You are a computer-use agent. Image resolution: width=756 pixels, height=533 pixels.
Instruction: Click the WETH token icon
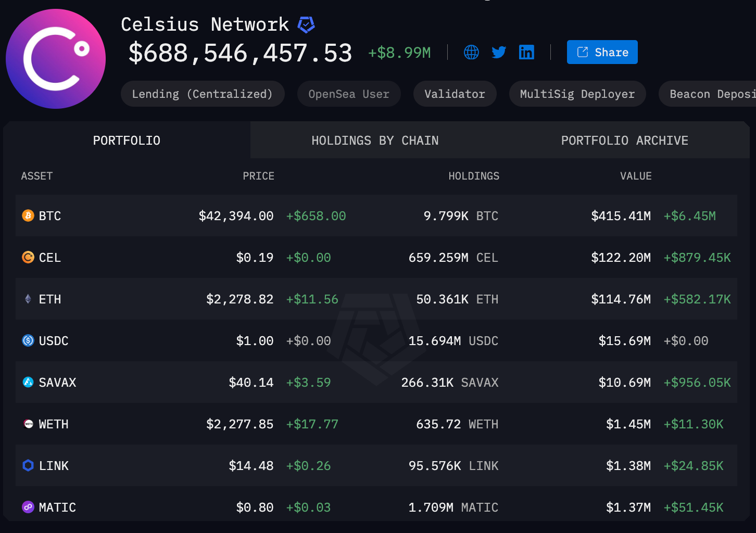coord(28,424)
